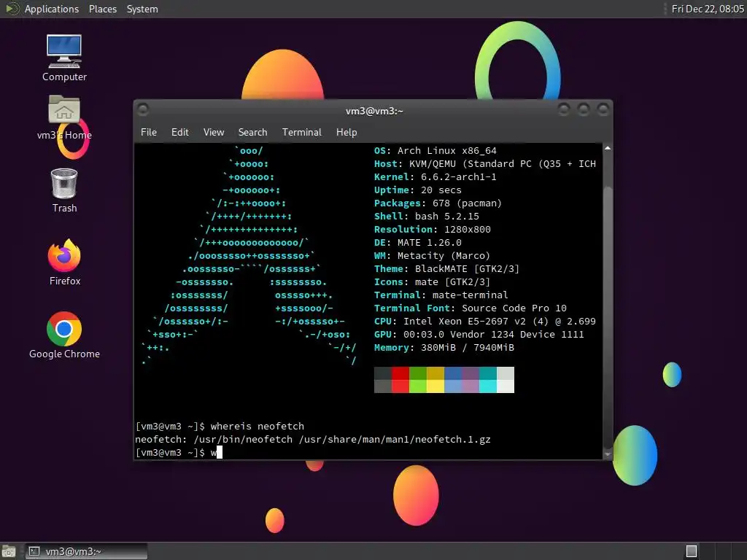The width and height of the screenshot is (747, 560).
Task: Open the System menu
Action: tap(142, 9)
